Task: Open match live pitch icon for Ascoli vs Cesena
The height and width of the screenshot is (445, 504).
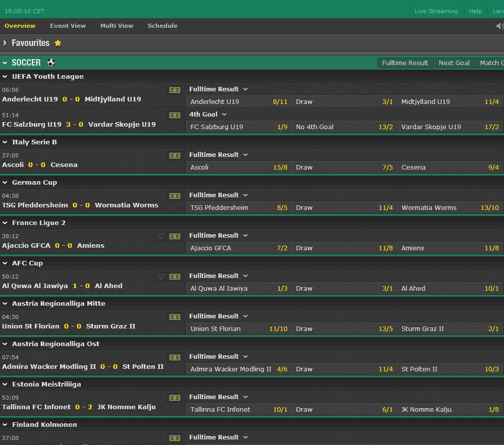Action: click(175, 155)
